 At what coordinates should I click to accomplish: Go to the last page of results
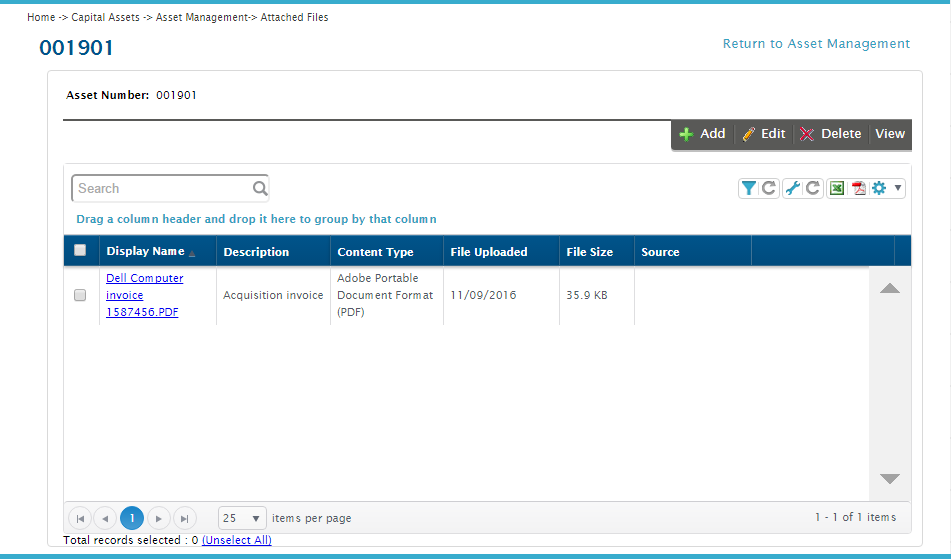(x=184, y=518)
